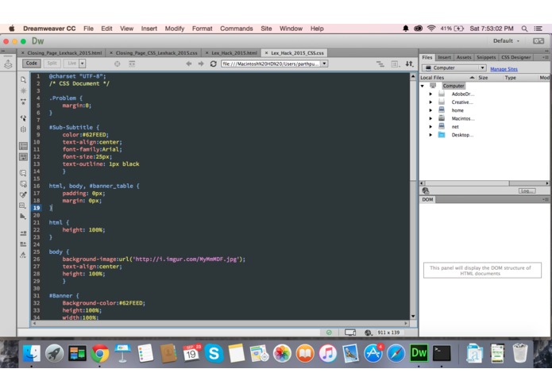Screen dimensions: 552x392
Task: Click the DOM panel tab
Action: click(427, 199)
